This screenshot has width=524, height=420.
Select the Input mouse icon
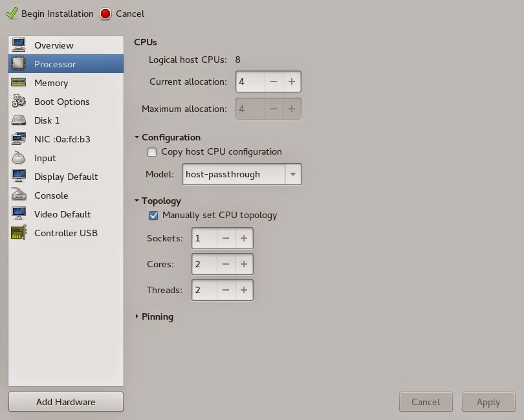pos(19,158)
